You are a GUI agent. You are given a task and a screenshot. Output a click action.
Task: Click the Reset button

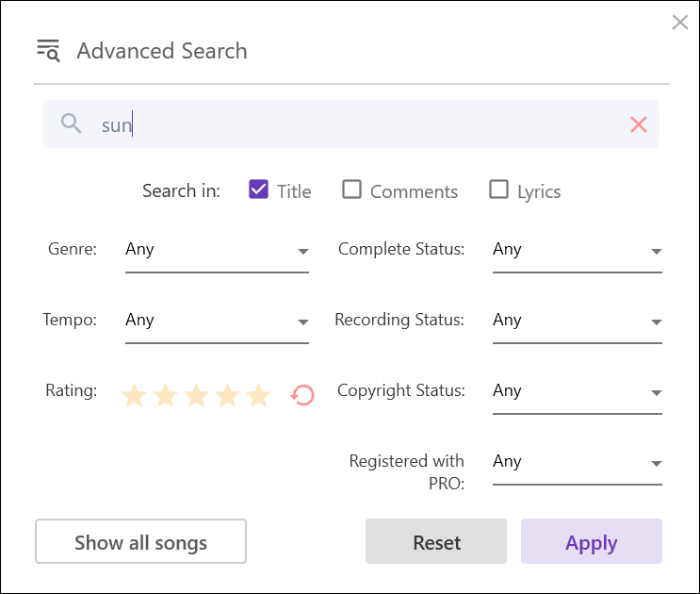[436, 542]
